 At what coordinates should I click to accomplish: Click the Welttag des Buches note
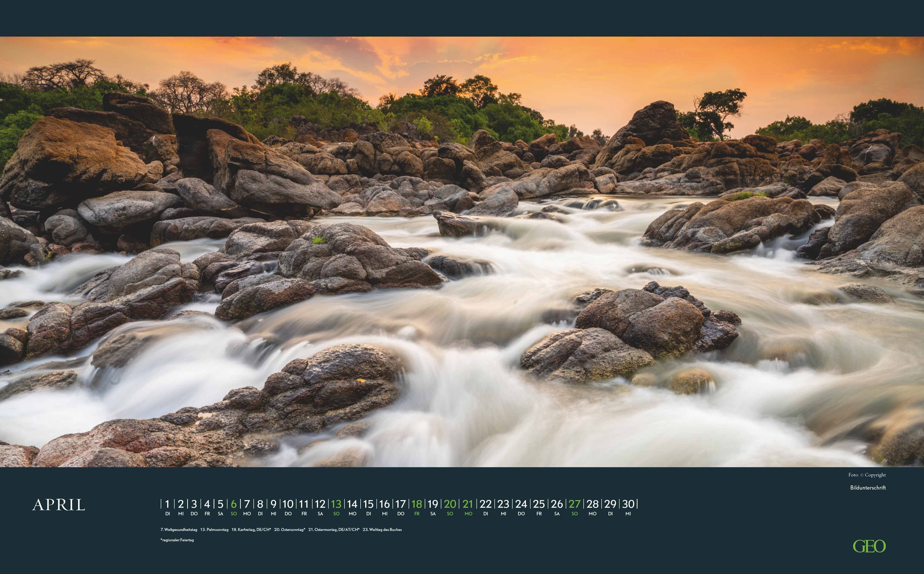pyautogui.click(x=382, y=530)
